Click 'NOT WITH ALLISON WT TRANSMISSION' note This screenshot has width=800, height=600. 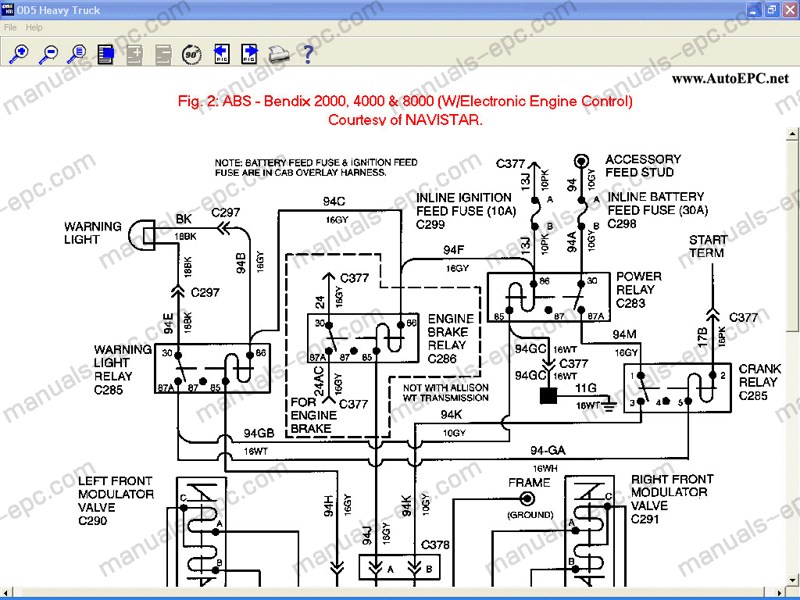tap(445, 393)
